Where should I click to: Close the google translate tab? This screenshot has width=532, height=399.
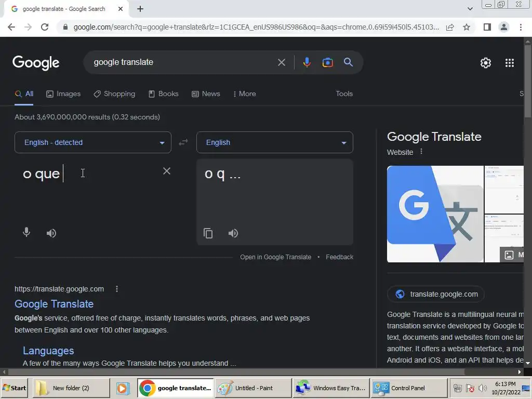point(121,9)
